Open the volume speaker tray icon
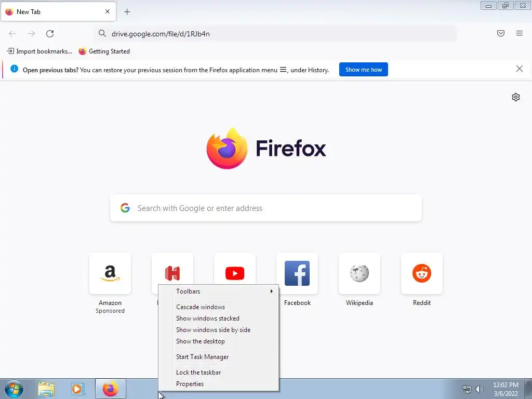This screenshot has width=532, height=399. [479, 389]
